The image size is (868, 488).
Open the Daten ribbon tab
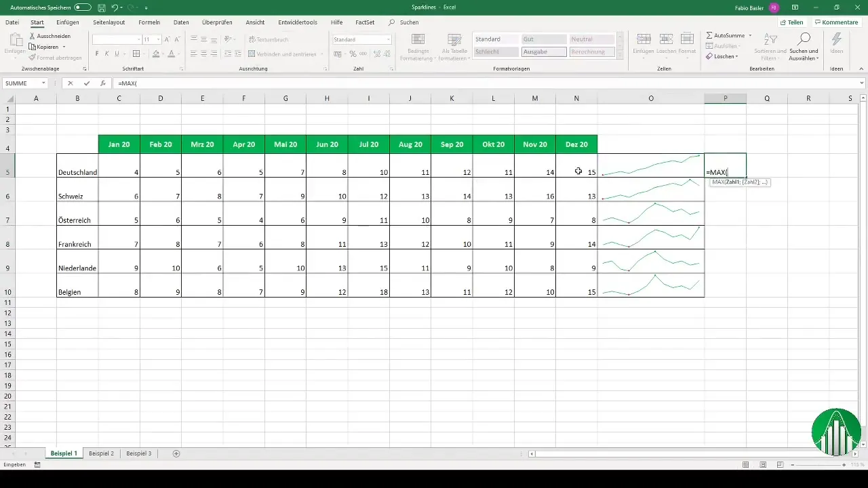tap(181, 22)
